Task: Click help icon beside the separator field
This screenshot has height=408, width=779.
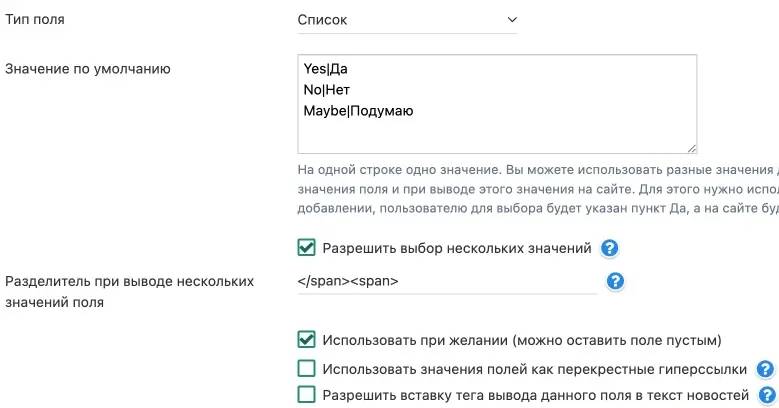Action: (616, 281)
